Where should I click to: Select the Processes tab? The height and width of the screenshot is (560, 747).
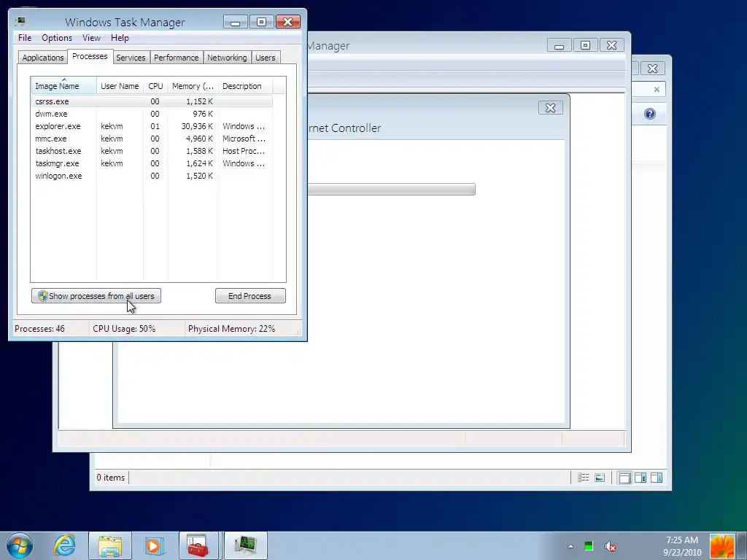(90, 56)
